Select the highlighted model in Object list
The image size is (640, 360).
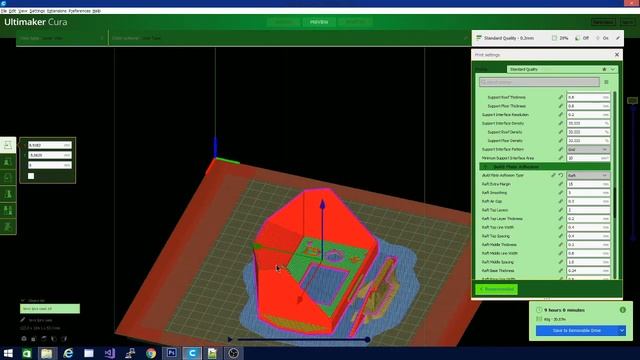50,309
